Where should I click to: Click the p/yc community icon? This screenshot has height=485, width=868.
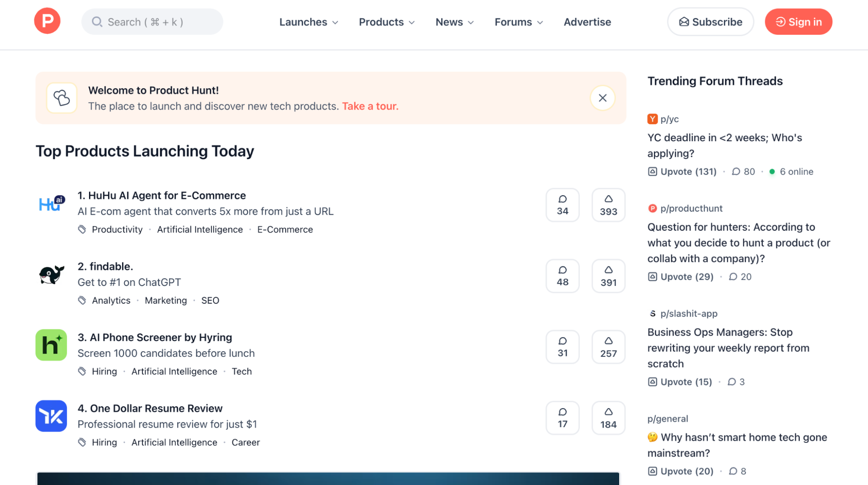653,119
